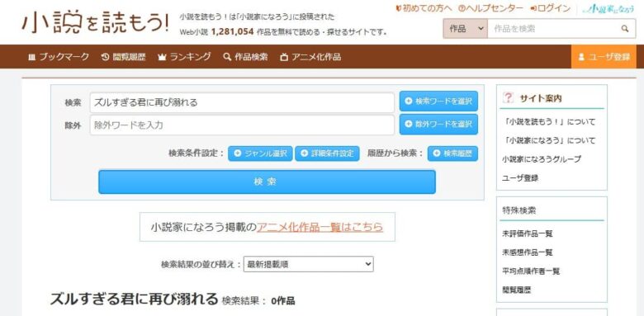The width and height of the screenshot is (644, 316).
Task: Click the 除外ワードを選択 button
Action: (438, 125)
